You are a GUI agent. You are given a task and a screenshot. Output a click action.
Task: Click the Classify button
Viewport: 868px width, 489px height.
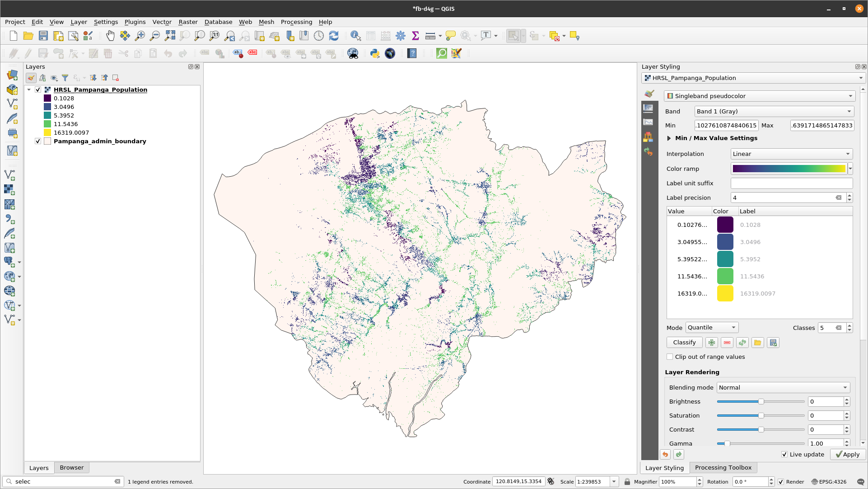(x=684, y=342)
